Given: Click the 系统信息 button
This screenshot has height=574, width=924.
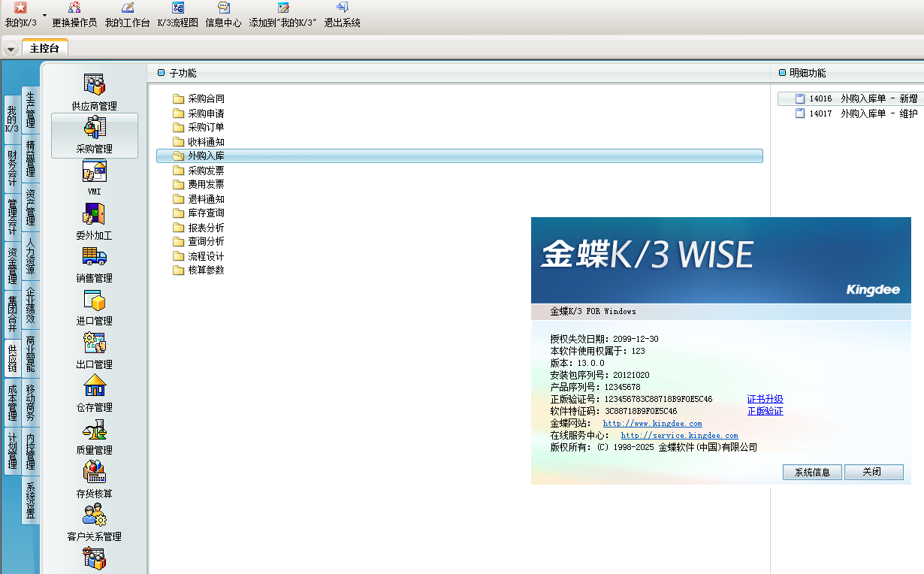Looking at the screenshot, I should click(x=812, y=473).
